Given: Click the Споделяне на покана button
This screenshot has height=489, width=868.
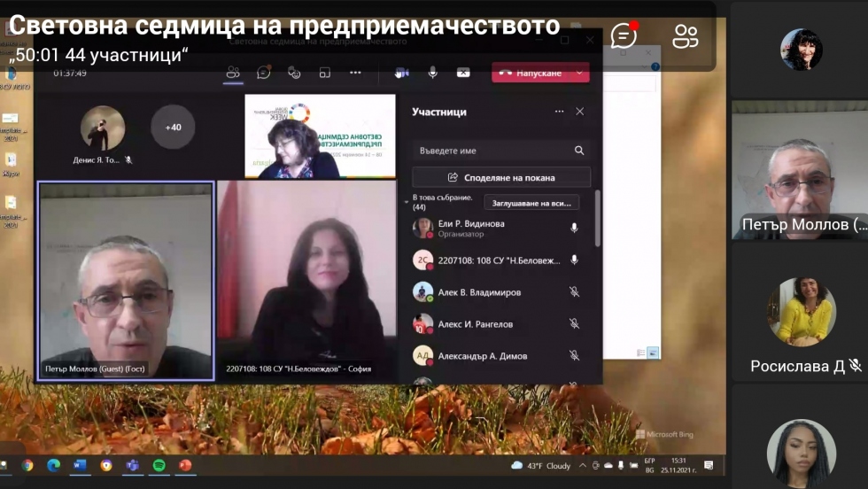Looking at the screenshot, I should point(501,178).
